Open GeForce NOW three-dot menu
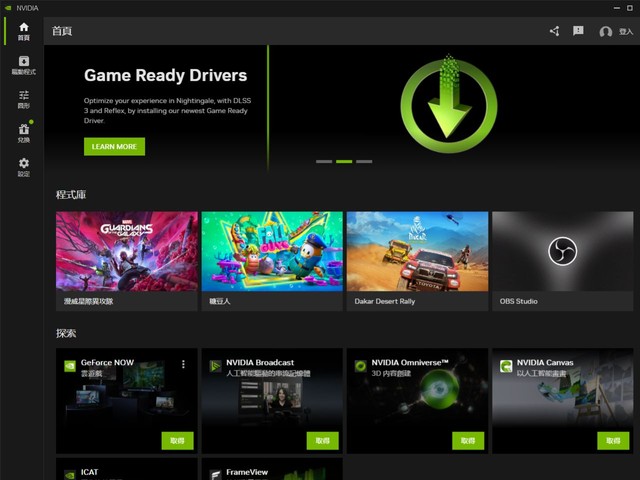This screenshot has height=480, width=640. [x=183, y=364]
